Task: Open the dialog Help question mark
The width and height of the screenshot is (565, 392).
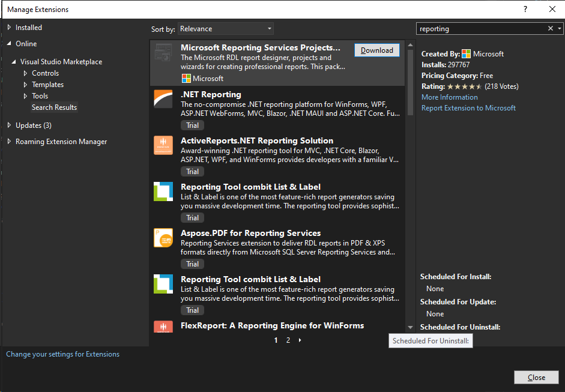Action: (525, 9)
